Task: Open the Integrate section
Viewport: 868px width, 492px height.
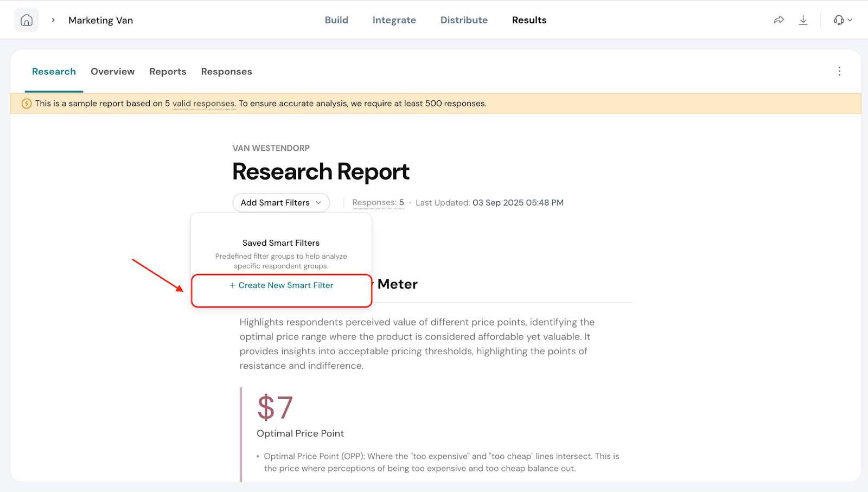Action: click(394, 20)
